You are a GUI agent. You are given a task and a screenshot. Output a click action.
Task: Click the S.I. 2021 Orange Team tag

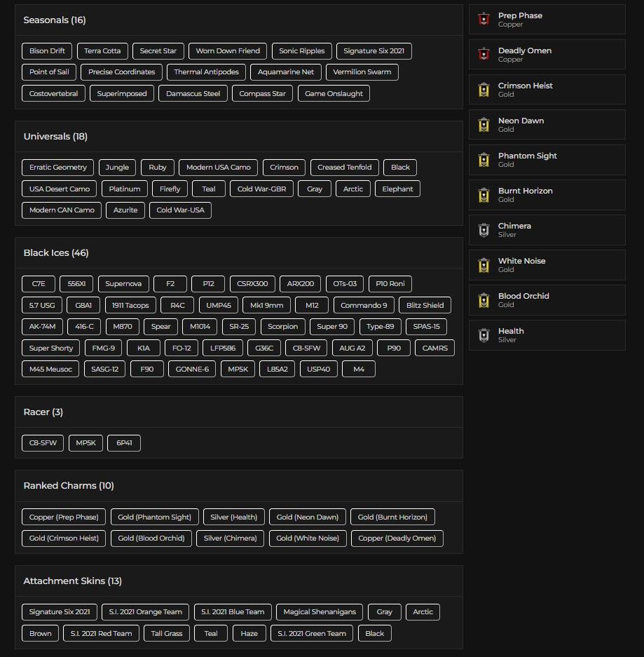click(x=145, y=612)
